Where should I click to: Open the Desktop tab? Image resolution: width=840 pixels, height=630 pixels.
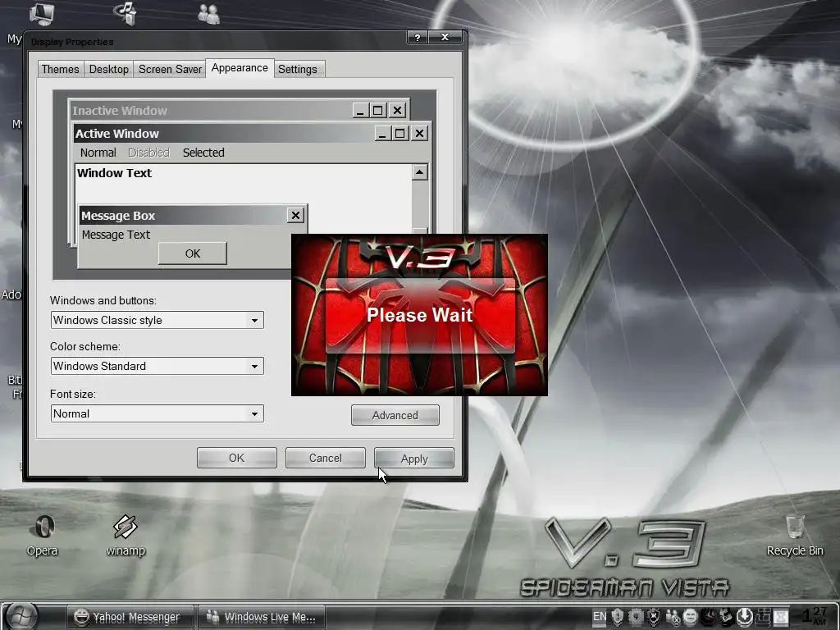(109, 69)
